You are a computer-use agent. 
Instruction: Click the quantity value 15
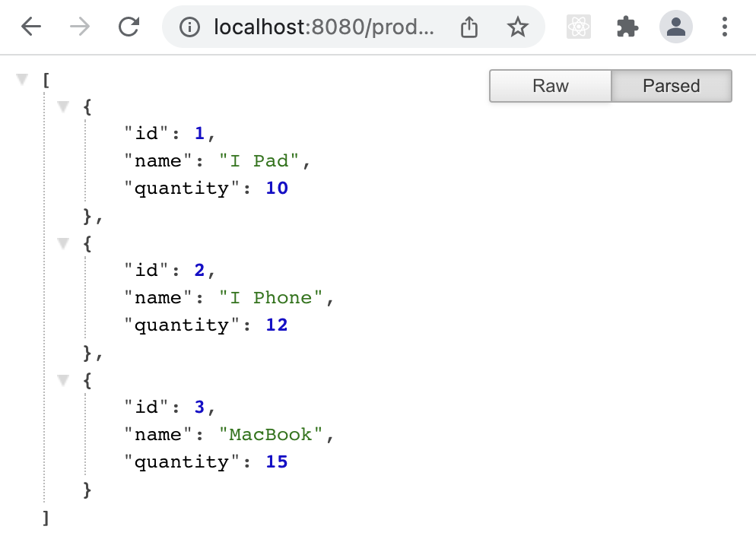pos(277,461)
